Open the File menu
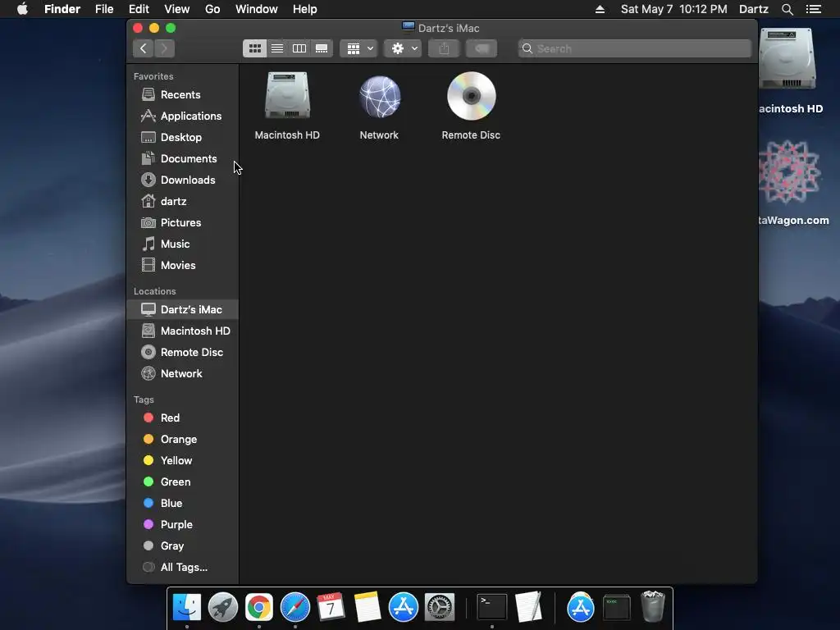Image resolution: width=840 pixels, height=630 pixels. point(104,9)
